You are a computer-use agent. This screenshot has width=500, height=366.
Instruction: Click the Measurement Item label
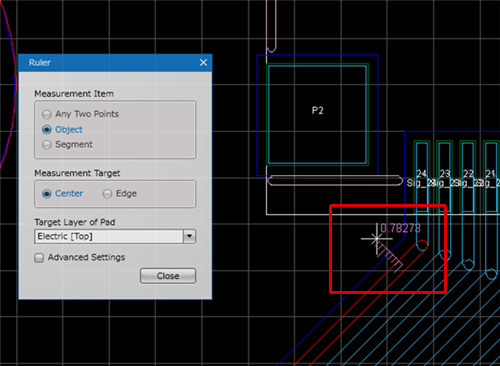coord(74,94)
